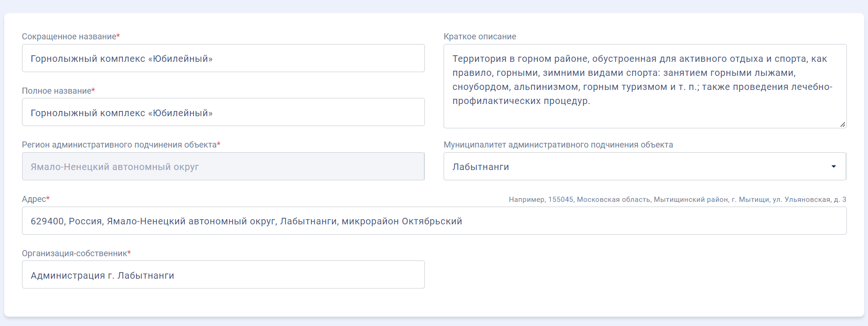Click the address example hint starting with Например
The height and width of the screenshot is (326, 868).
pos(678,200)
